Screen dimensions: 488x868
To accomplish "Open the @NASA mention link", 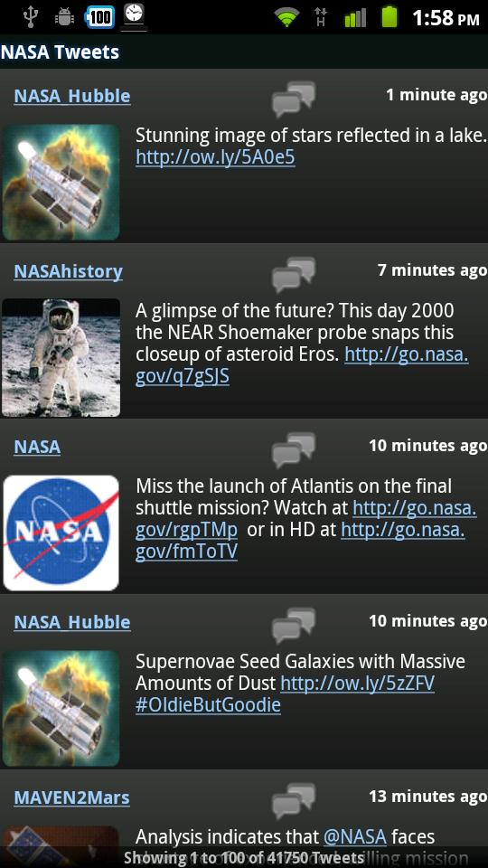I will [x=354, y=836].
